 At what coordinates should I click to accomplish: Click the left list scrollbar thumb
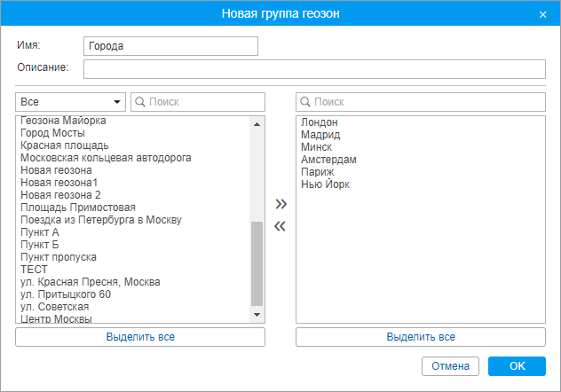point(257,263)
